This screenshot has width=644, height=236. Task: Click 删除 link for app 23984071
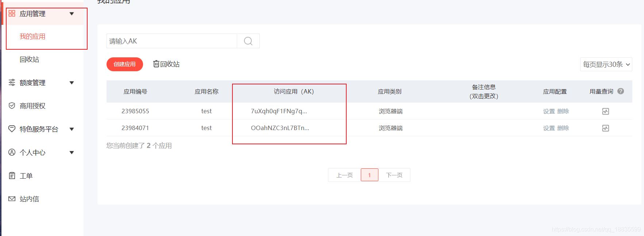click(x=563, y=128)
